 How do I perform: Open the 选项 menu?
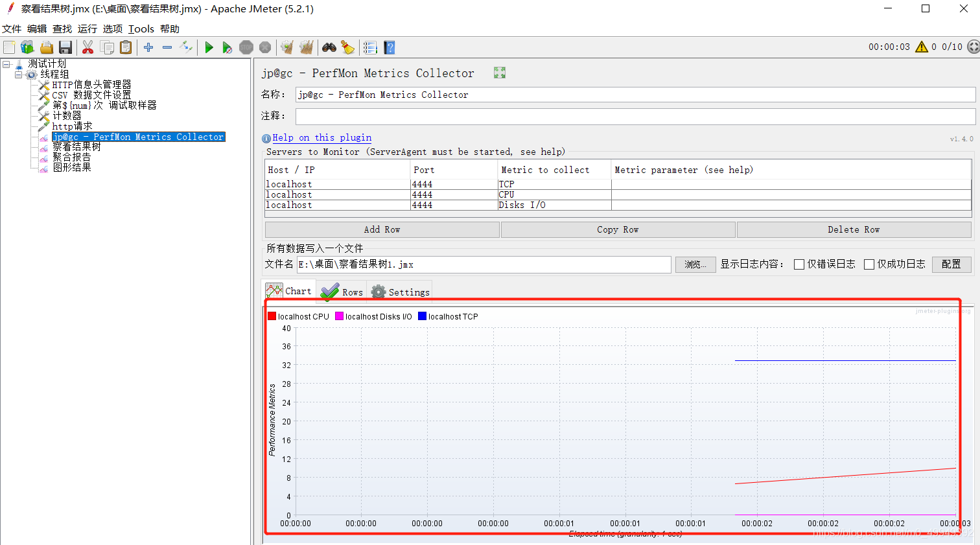[113, 29]
